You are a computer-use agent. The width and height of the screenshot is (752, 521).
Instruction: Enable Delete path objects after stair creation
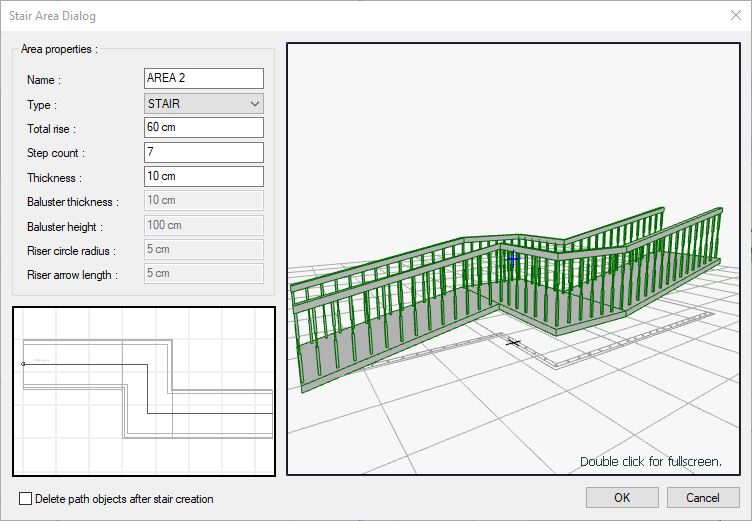coord(26,498)
